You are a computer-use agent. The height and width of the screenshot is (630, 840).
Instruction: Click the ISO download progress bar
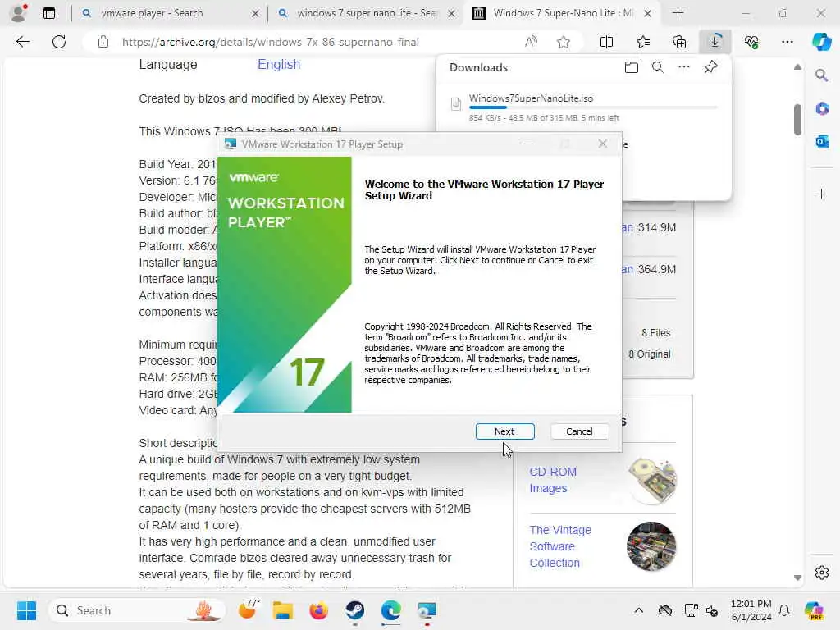pyautogui.click(x=593, y=107)
